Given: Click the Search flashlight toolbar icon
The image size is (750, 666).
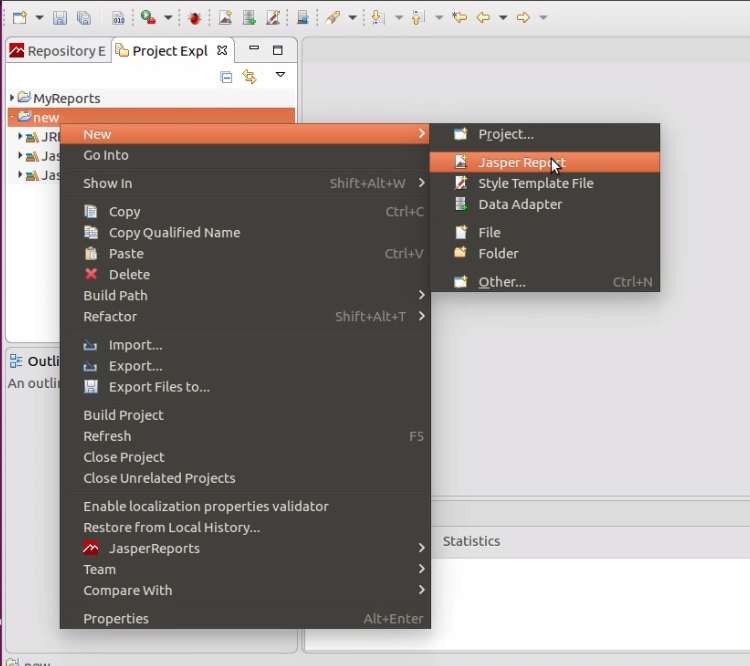Looking at the screenshot, I should 333,18.
